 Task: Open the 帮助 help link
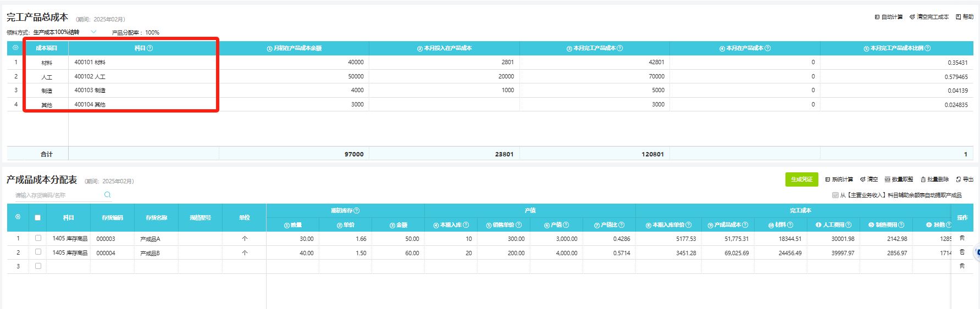coord(965,17)
